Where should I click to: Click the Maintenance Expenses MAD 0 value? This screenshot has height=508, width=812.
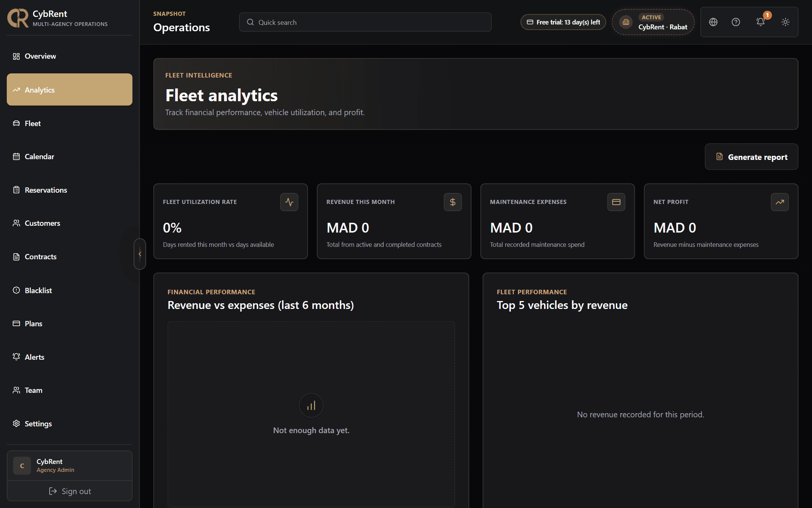[x=511, y=228]
